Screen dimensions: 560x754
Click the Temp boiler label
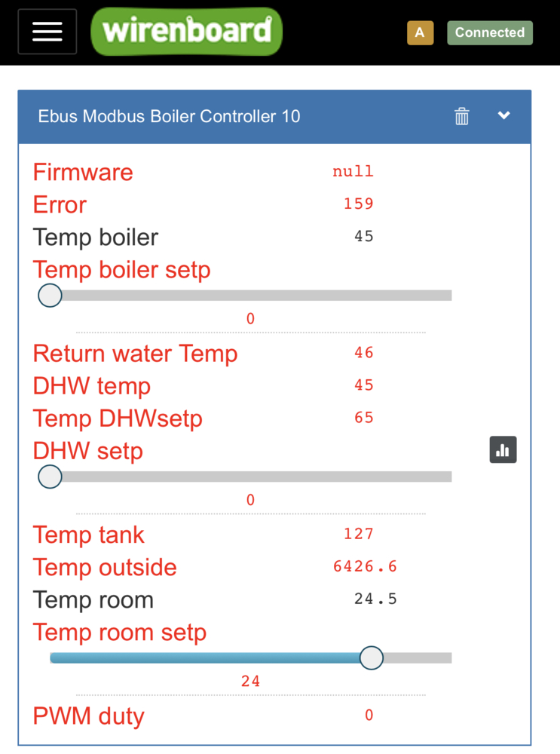[x=96, y=237]
